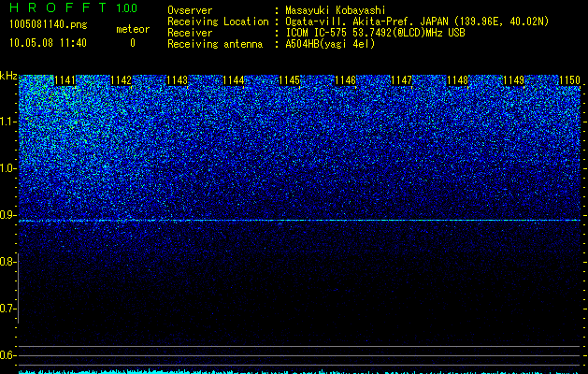The image size is (588, 374).
Task: Click the 1.1 frequency axis label
Action: (7, 122)
